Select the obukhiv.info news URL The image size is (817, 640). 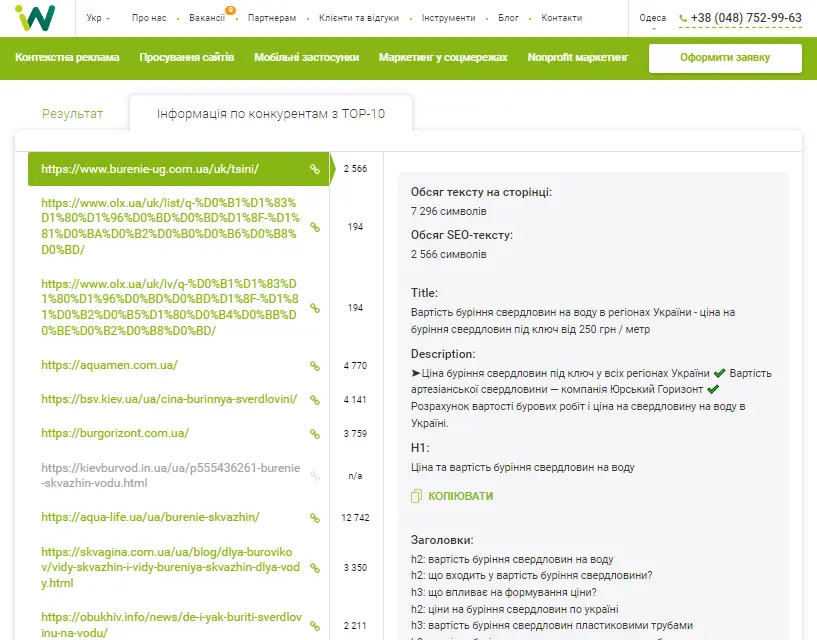(171, 625)
